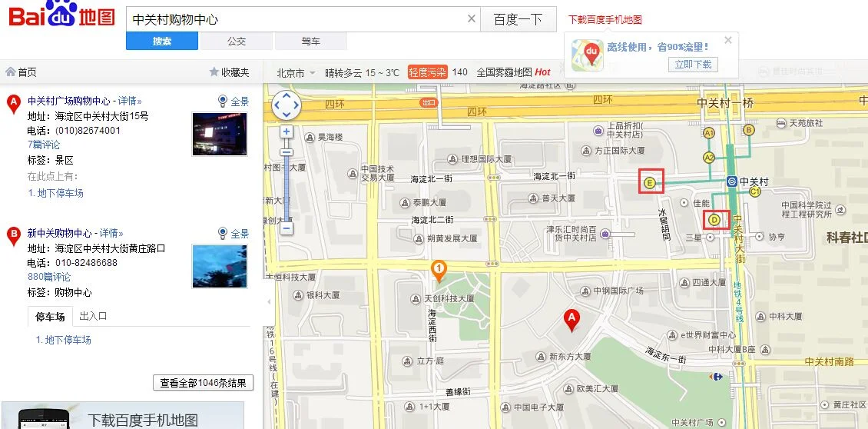868x429 pixels.
Task: Click the map pan direction control
Action: 287,105
